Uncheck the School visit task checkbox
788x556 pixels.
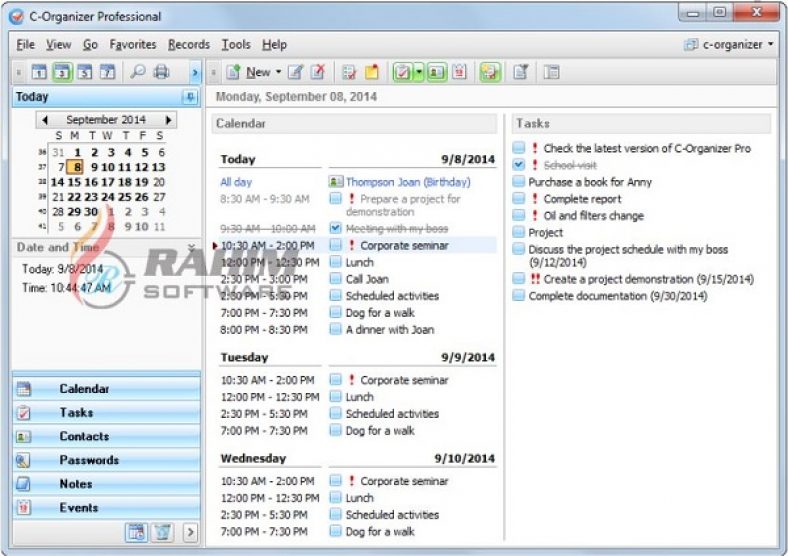point(519,165)
